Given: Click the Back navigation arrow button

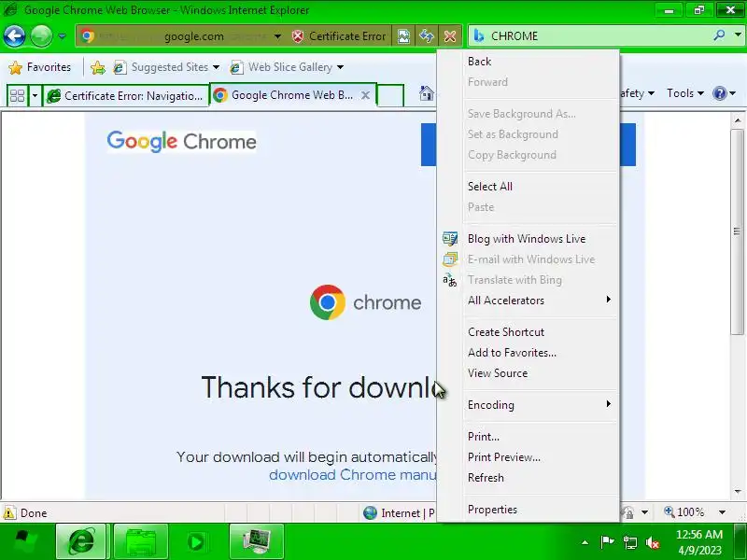Looking at the screenshot, I should pos(14,35).
